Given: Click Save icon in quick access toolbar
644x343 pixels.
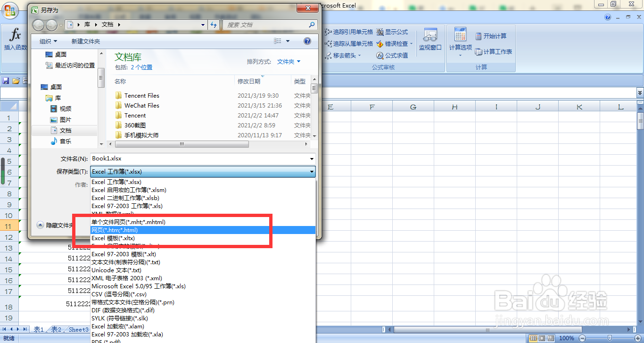Looking at the screenshot, I should [x=6, y=81].
